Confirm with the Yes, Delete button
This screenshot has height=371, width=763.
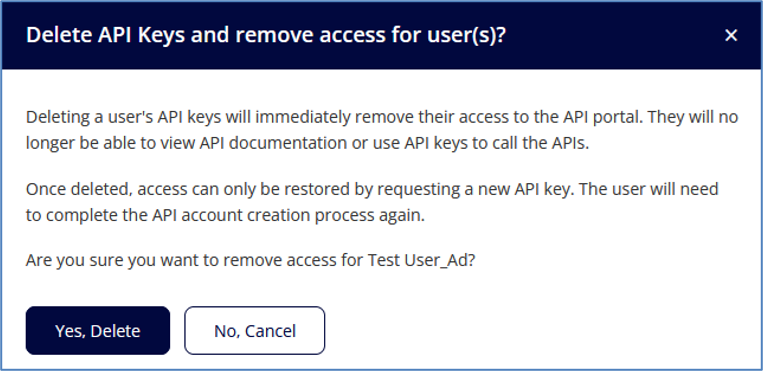98,331
